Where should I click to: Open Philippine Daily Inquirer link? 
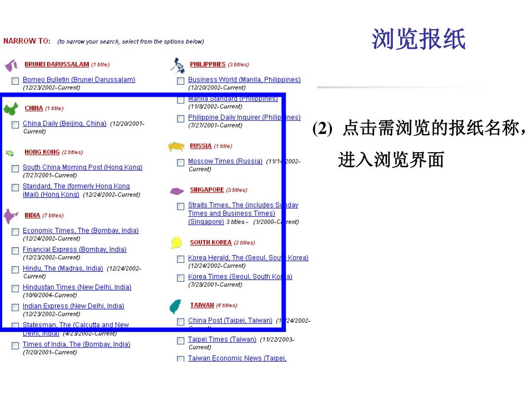click(244, 117)
